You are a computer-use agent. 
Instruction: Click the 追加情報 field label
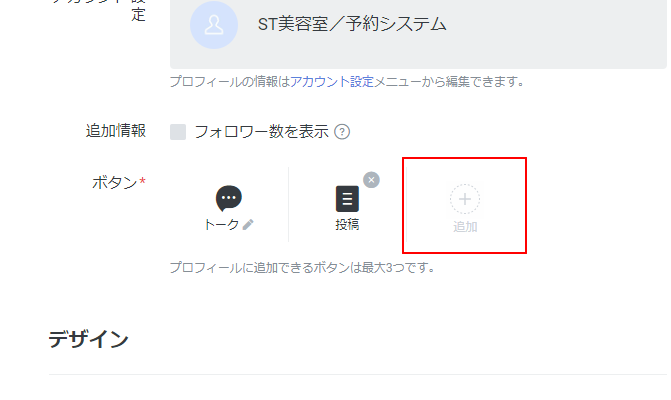tap(116, 131)
